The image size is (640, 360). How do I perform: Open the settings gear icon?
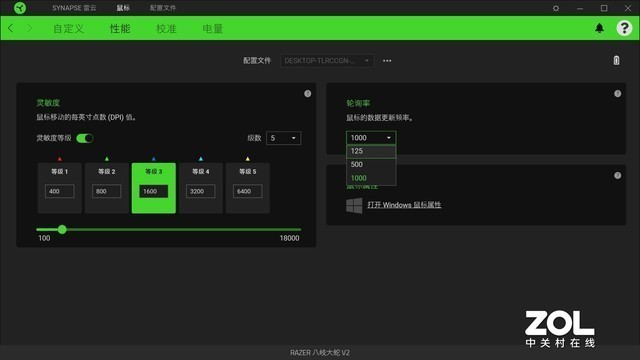point(556,8)
